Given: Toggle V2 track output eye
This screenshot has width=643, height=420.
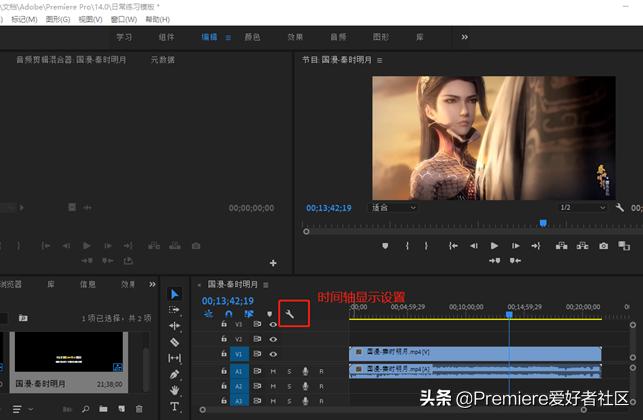Looking at the screenshot, I should click(x=273, y=339).
